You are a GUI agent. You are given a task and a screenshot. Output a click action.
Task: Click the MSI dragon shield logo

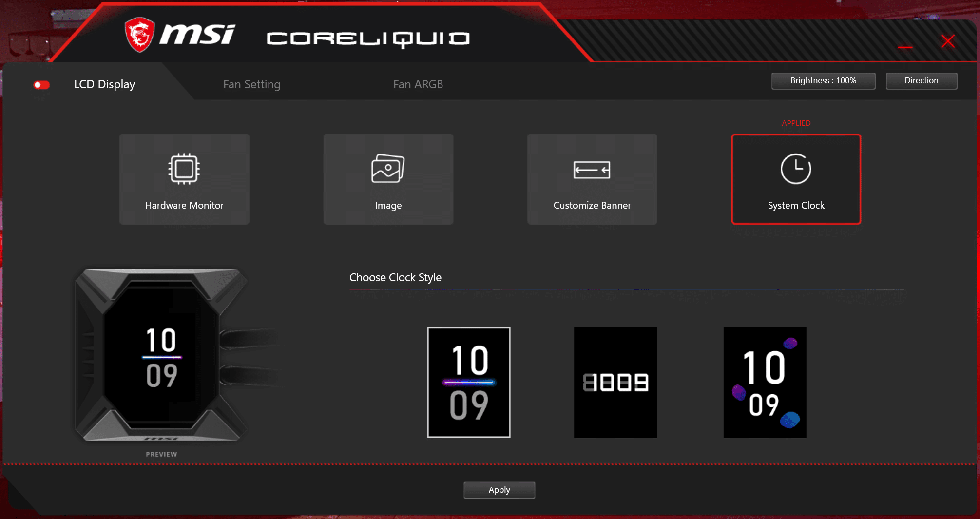click(x=139, y=35)
